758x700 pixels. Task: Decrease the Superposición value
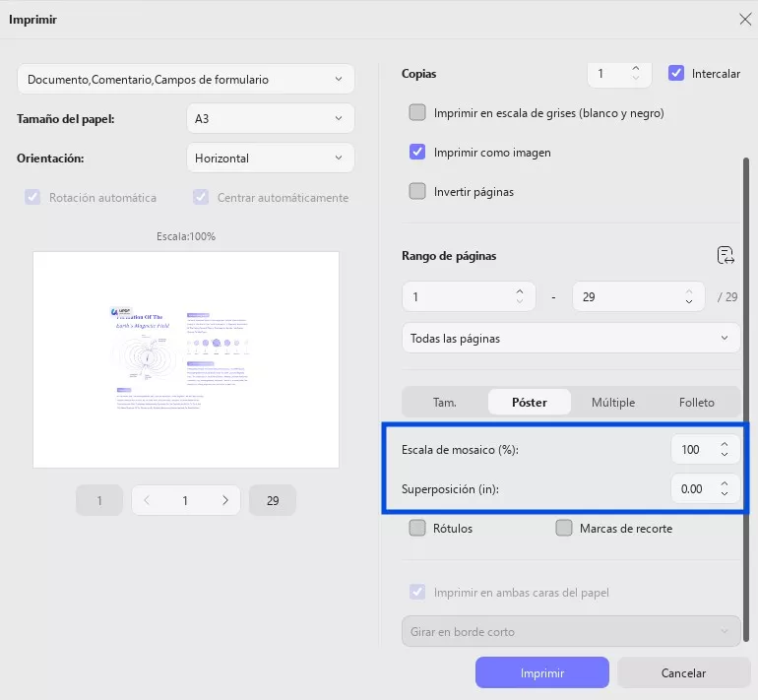725,493
